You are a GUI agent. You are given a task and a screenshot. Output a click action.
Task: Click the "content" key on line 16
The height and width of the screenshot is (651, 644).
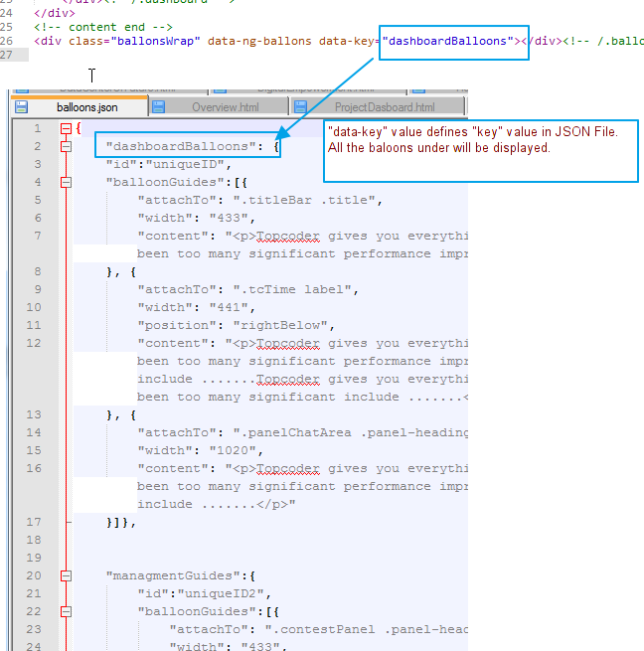pyautogui.click(x=173, y=468)
